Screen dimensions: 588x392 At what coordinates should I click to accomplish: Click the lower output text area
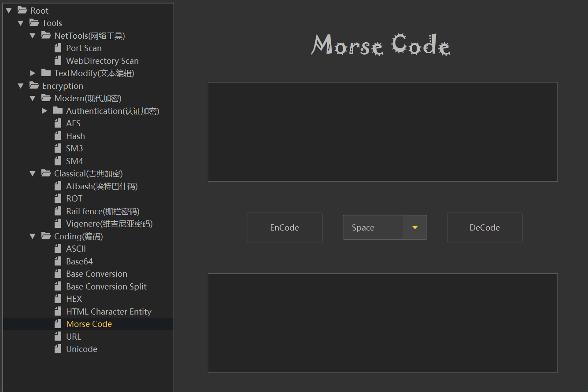coord(382,323)
